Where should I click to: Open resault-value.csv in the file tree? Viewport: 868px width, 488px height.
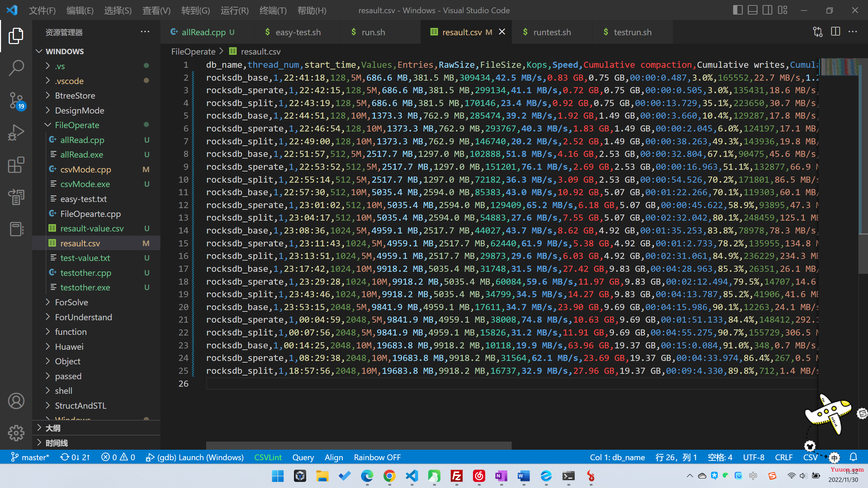tap(97, 228)
